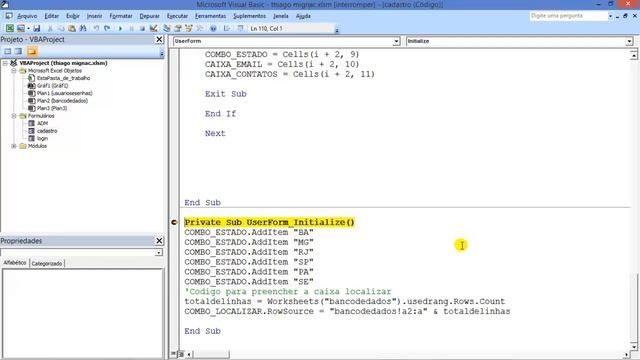The image size is (640, 360).
Task: Open the Ajuda menu
Action: pos(303,16)
